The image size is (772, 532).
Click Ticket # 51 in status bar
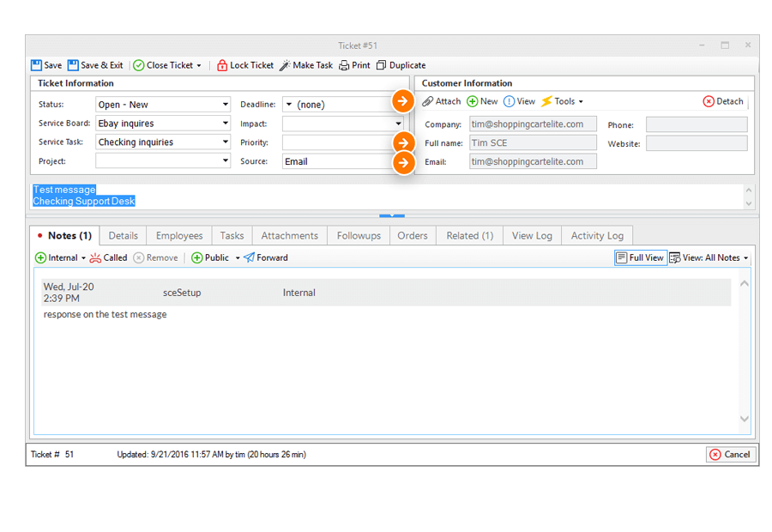coord(52,454)
